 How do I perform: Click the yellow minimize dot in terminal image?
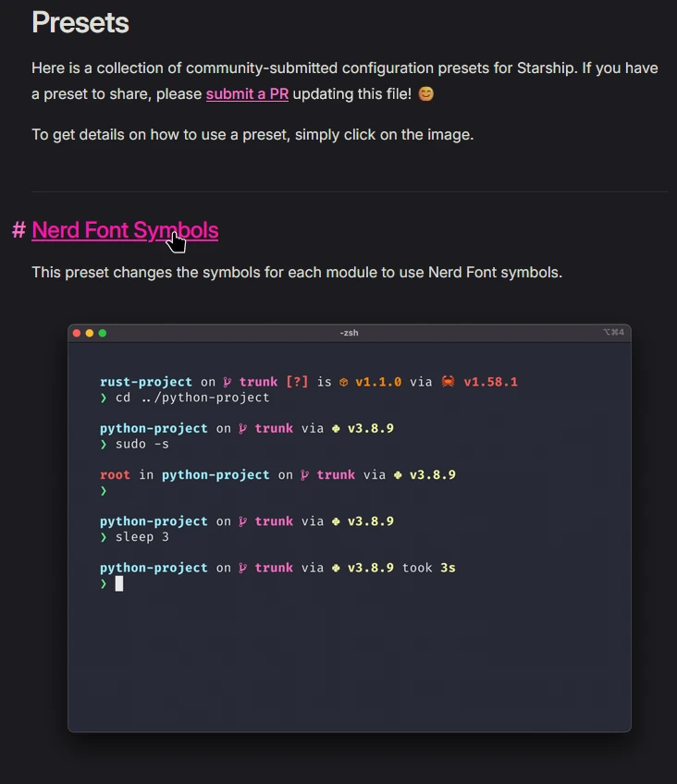(x=90, y=333)
